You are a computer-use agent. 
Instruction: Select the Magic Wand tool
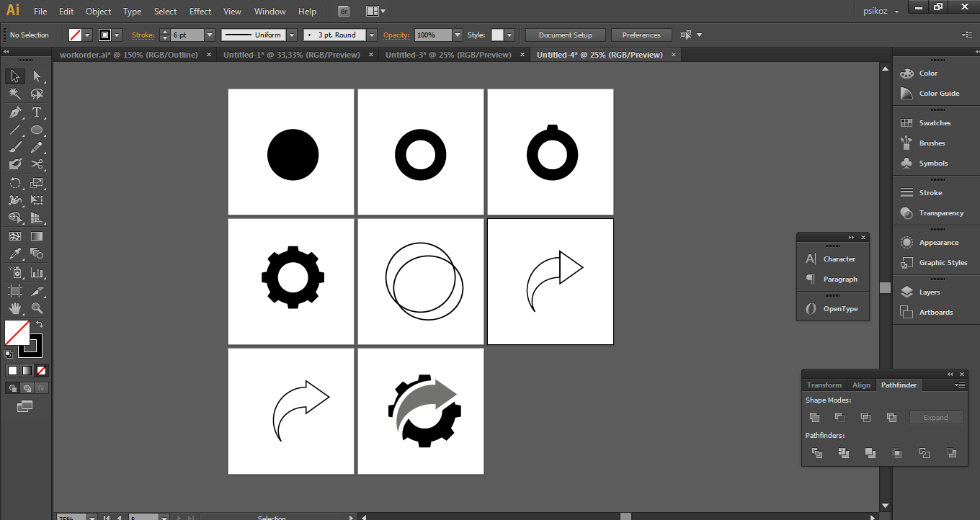(15, 94)
